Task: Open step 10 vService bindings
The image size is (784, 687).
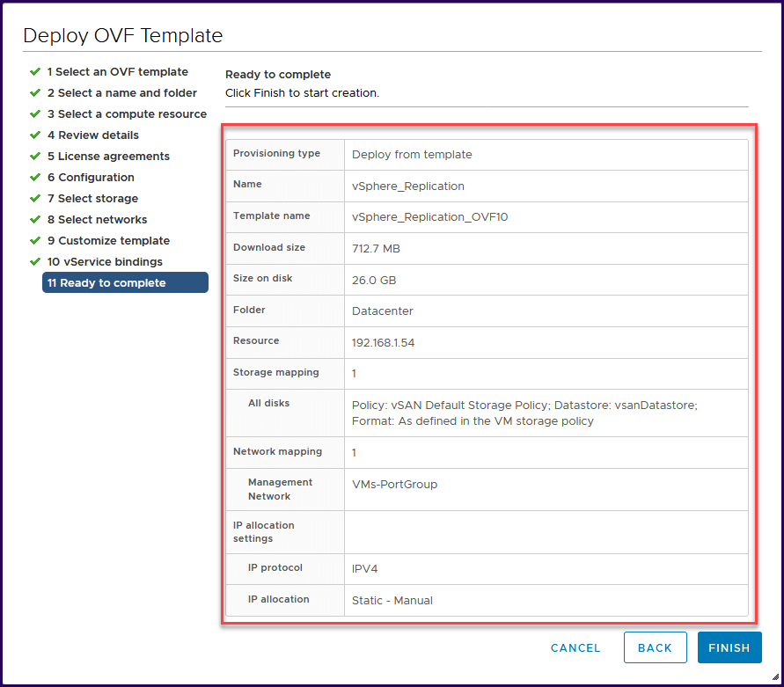Action: click(x=105, y=262)
